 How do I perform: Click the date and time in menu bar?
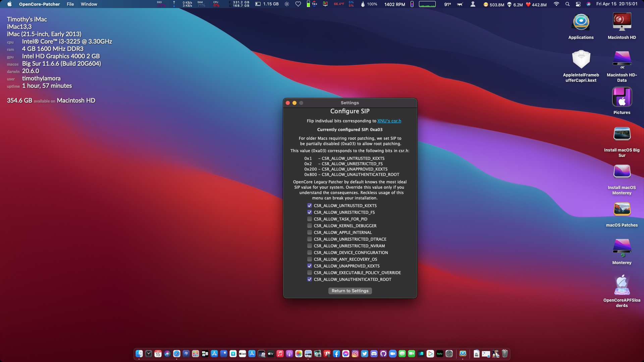pyautogui.click(x=617, y=4)
